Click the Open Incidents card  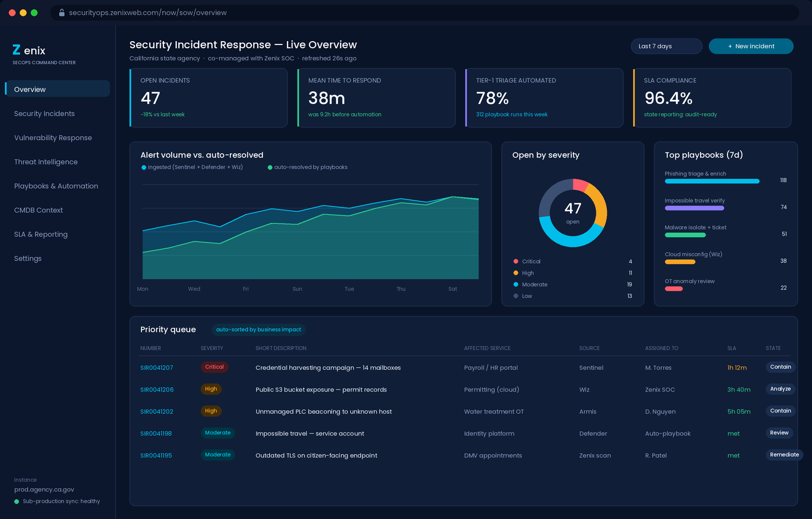[208, 98]
